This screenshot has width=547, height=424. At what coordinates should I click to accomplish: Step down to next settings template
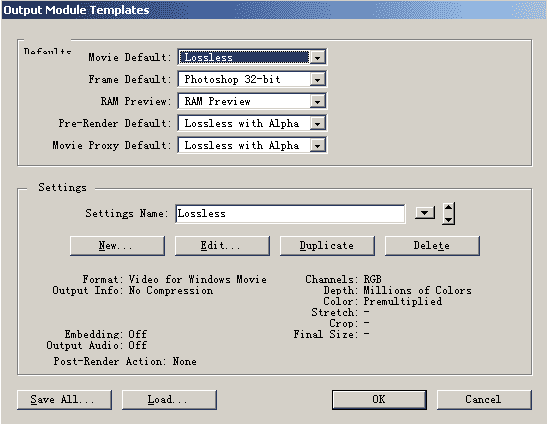click(449, 220)
